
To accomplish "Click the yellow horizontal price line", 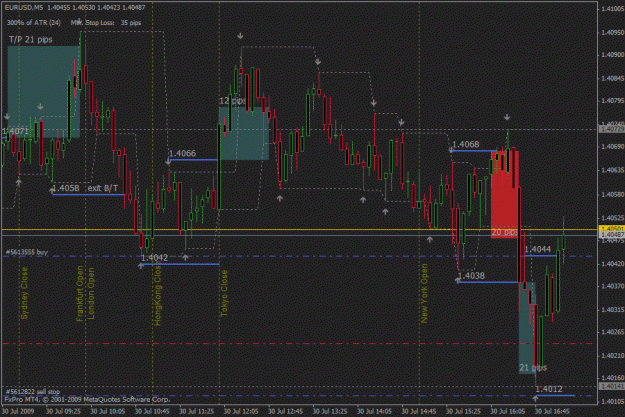I will [299, 229].
